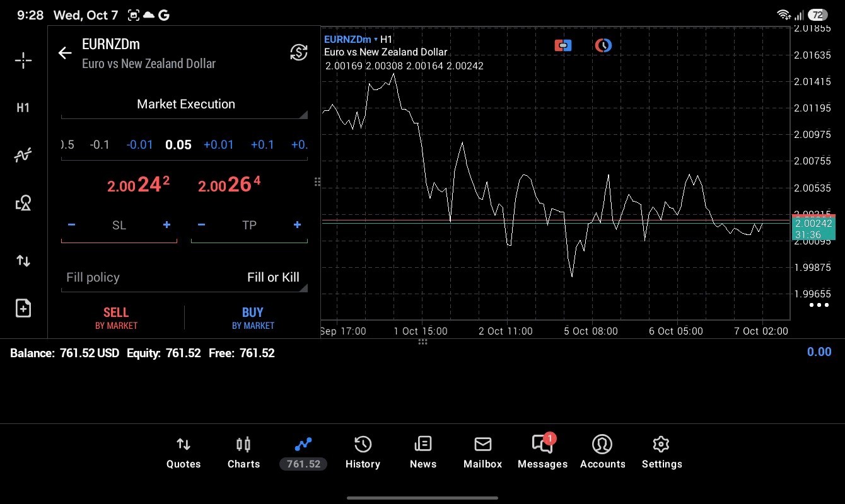845x504 pixels.
Task: Open the History tab
Action: (x=363, y=453)
